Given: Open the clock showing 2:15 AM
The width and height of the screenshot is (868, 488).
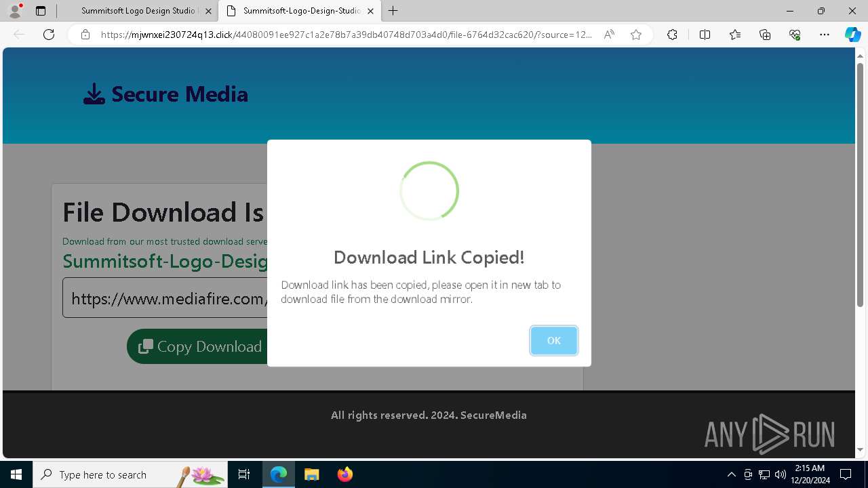Looking at the screenshot, I should coord(810,474).
